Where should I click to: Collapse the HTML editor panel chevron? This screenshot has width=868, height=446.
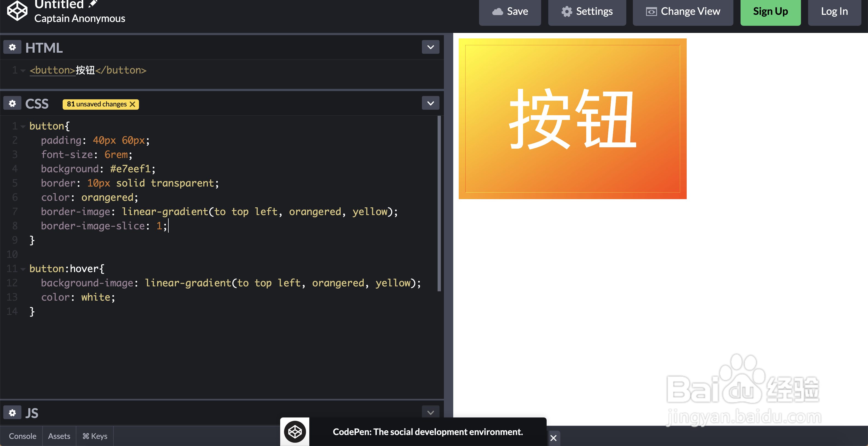pyautogui.click(x=430, y=47)
